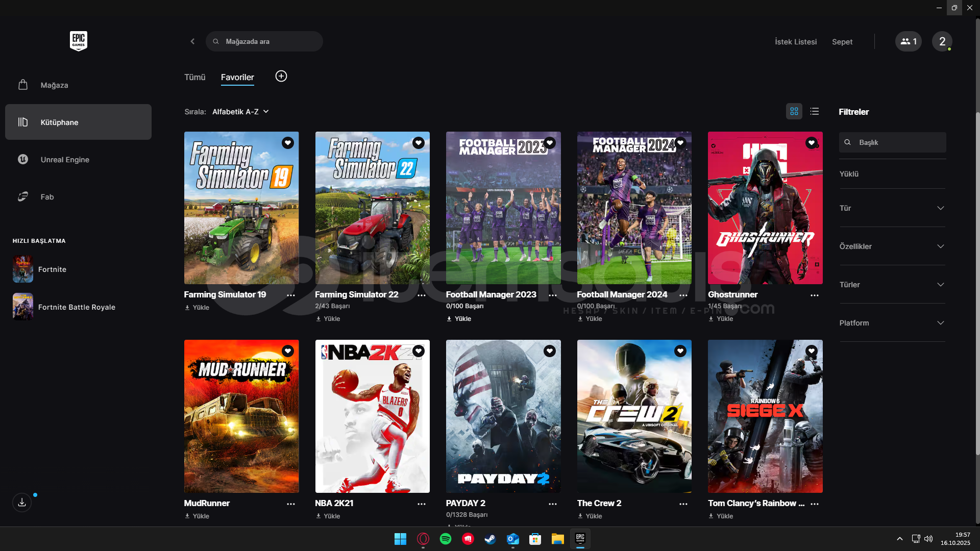Open the downloads icon in sidebar
Image resolution: width=980 pixels, height=551 pixels.
coord(22,503)
